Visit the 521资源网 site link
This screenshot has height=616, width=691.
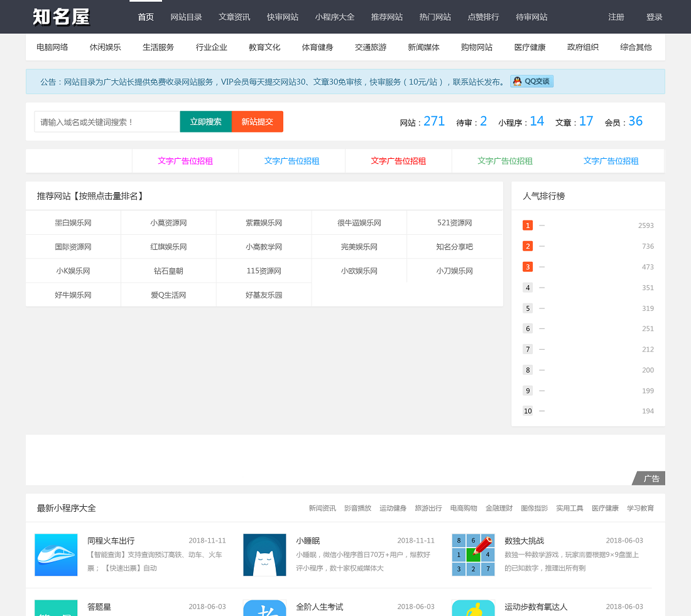click(x=454, y=223)
